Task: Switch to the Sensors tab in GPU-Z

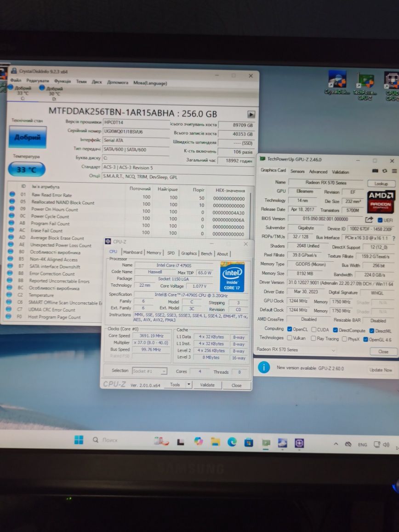Action: click(x=297, y=171)
